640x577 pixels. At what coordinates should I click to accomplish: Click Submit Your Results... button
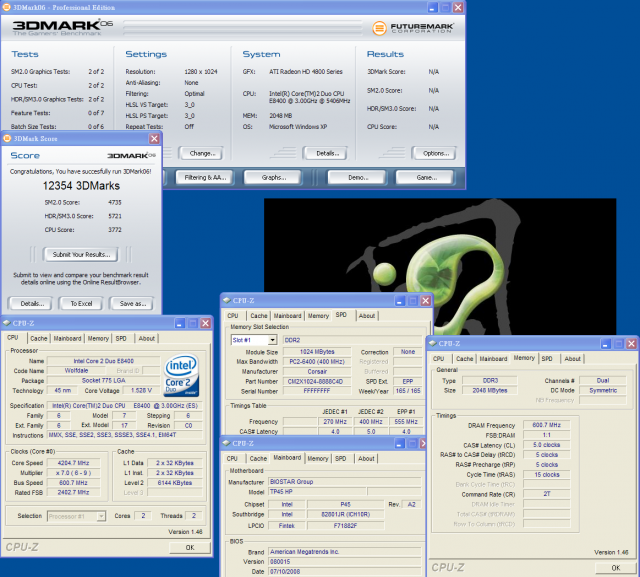coord(81,255)
